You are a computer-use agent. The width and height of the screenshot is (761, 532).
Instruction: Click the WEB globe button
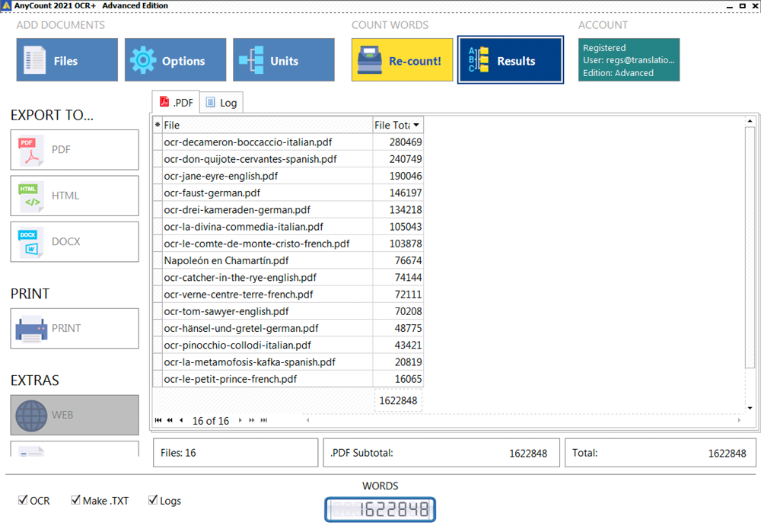point(75,415)
